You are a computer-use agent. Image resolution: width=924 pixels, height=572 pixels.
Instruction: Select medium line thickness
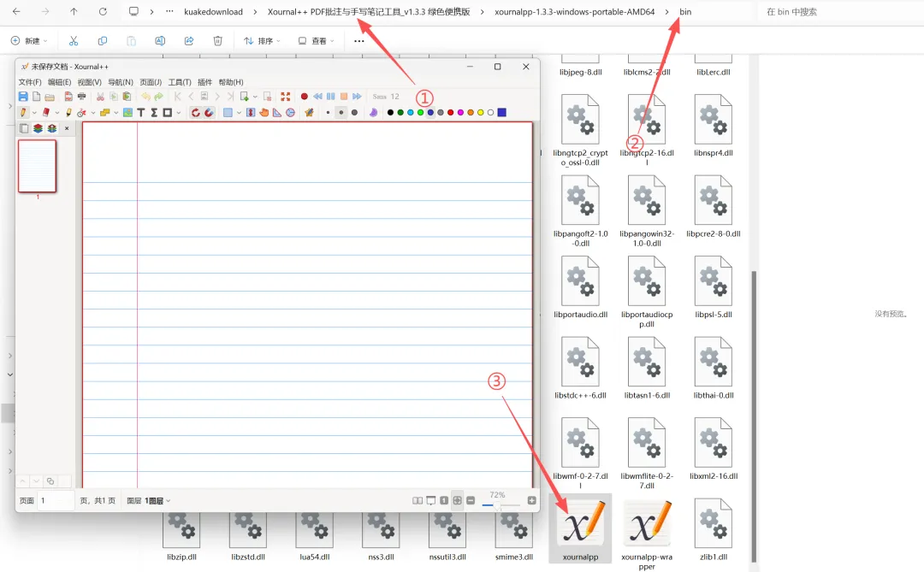point(341,112)
